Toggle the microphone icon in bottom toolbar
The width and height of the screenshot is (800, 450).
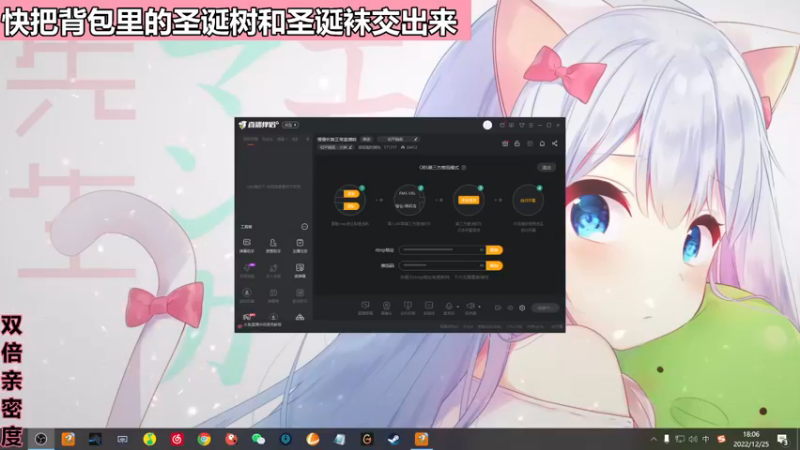point(449,308)
